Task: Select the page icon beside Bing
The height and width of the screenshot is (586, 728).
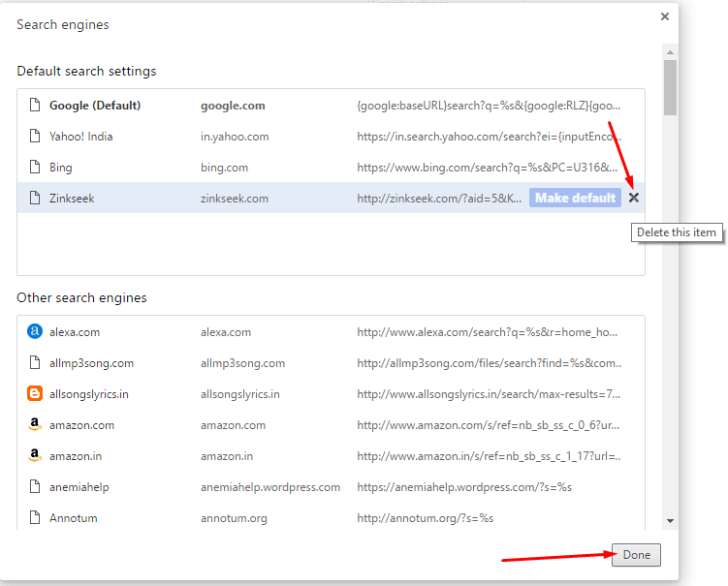Action: pyautogui.click(x=35, y=167)
